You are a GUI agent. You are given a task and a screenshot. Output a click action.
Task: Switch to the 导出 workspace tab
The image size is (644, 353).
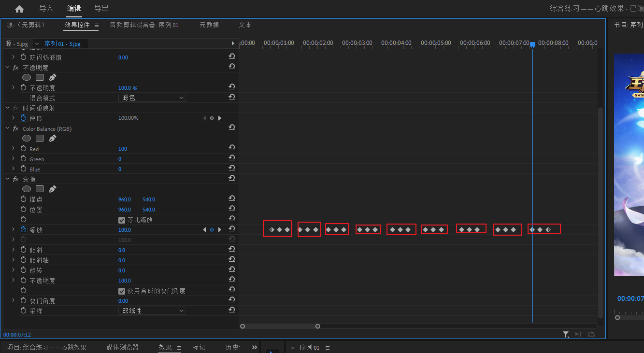[x=101, y=9]
